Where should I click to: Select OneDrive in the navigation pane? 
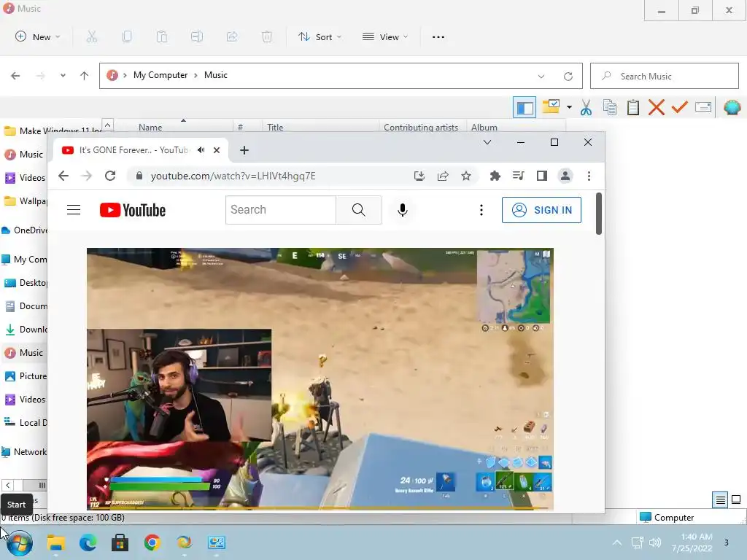click(x=25, y=230)
